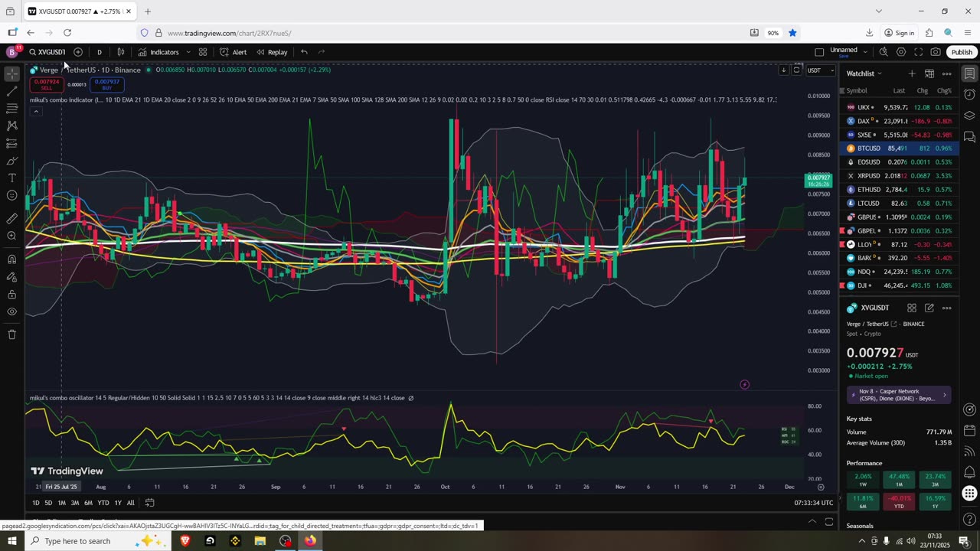980x551 pixels.
Task: Select the crosshair cursor tool
Action: point(11,73)
